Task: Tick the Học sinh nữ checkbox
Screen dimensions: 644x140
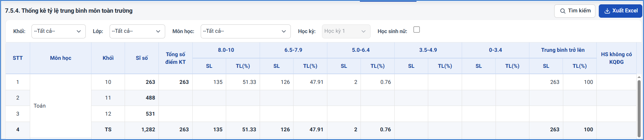Action: click(x=416, y=30)
